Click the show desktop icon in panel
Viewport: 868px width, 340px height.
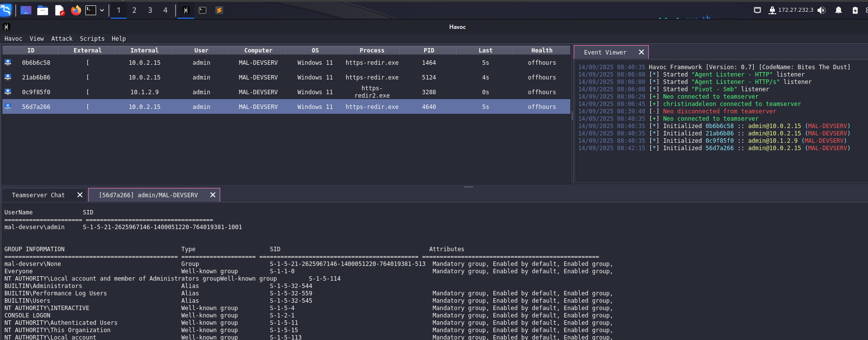(x=26, y=10)
